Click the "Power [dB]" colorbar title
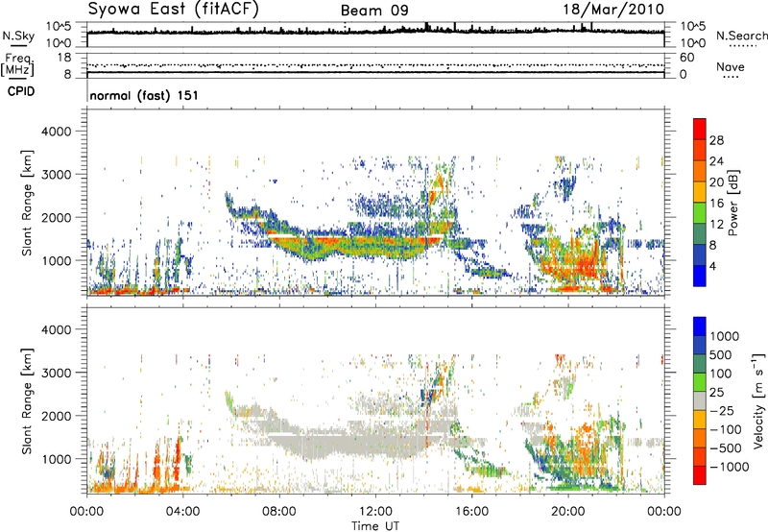This screenshot has height=532, width=768. (733, 203)
